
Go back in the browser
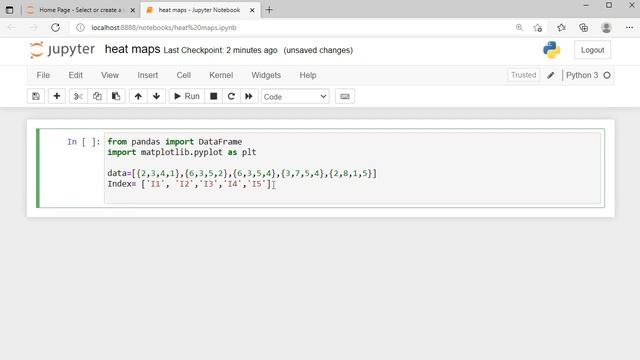11,28
